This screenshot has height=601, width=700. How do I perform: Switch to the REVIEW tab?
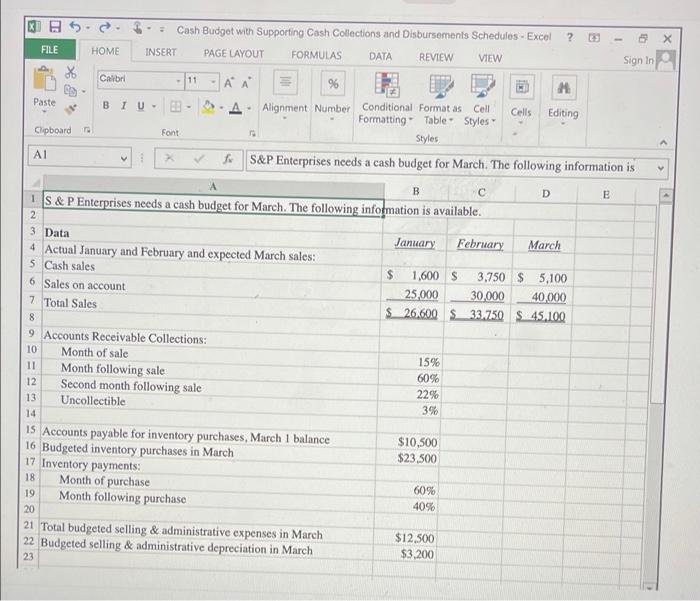pos(436,57)
